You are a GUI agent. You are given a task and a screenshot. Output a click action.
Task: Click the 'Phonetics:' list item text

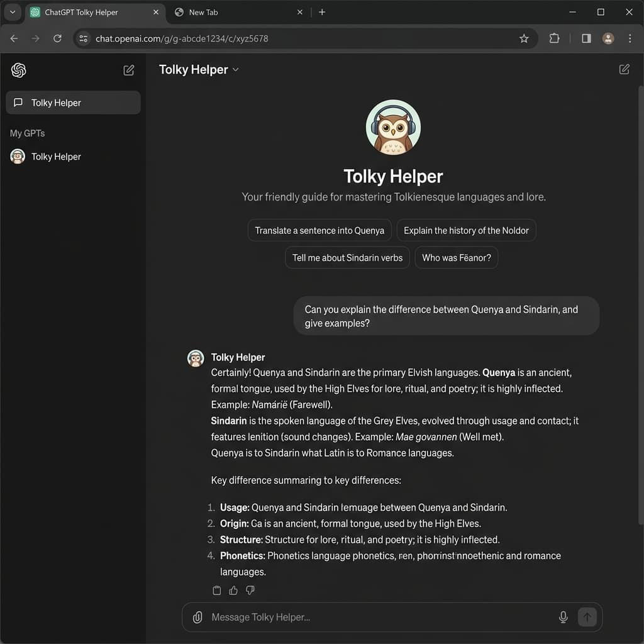point(390,563)
